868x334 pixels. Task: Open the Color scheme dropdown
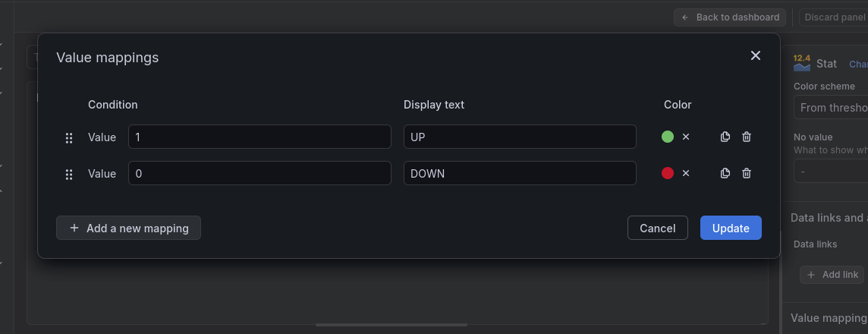tap(831, 108)
